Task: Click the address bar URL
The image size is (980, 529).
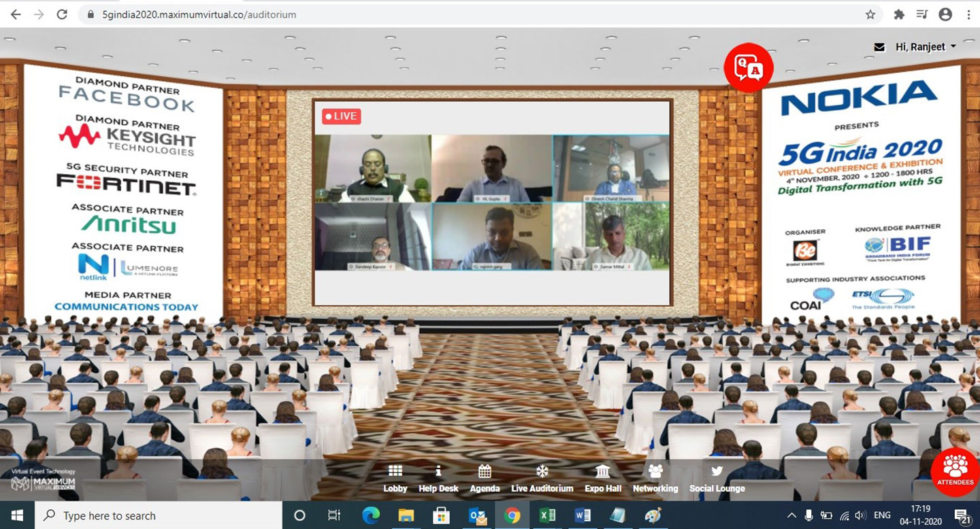Action: 199,14
